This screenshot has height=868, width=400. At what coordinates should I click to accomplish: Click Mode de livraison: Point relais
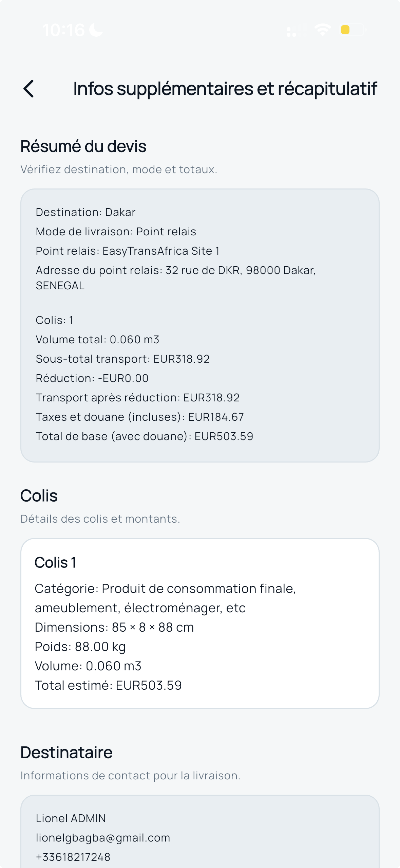(x=116, y=232)
